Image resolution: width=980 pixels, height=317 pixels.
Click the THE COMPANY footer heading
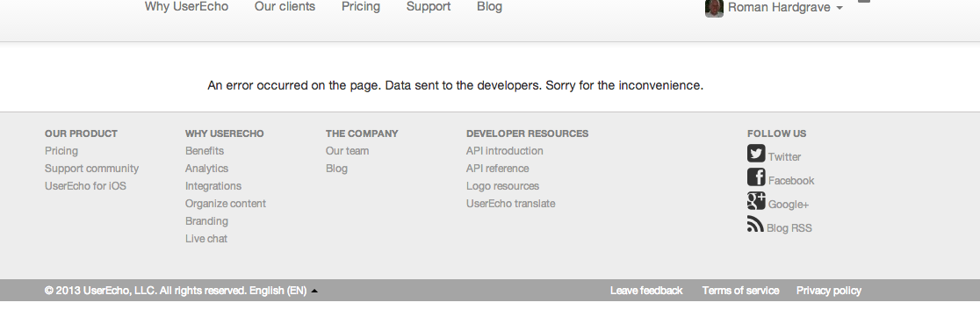click(x=362, y=133)
